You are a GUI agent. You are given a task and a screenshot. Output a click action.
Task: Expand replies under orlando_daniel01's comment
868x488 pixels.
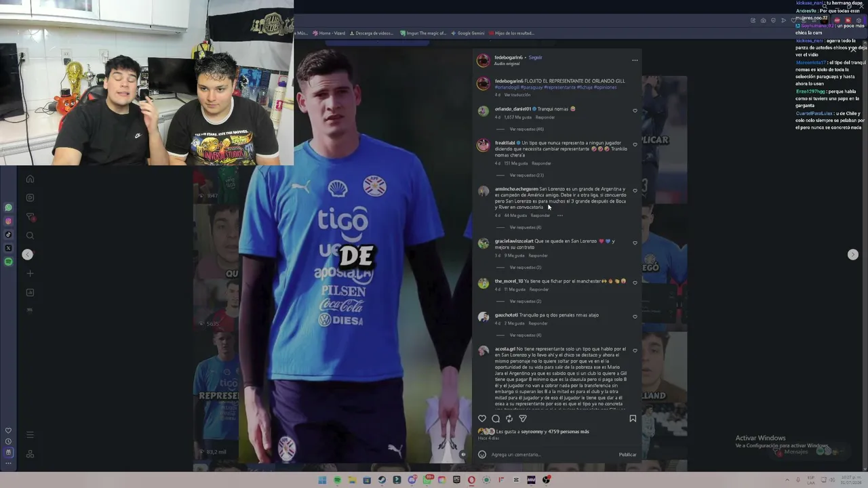(x=526, y=129)
